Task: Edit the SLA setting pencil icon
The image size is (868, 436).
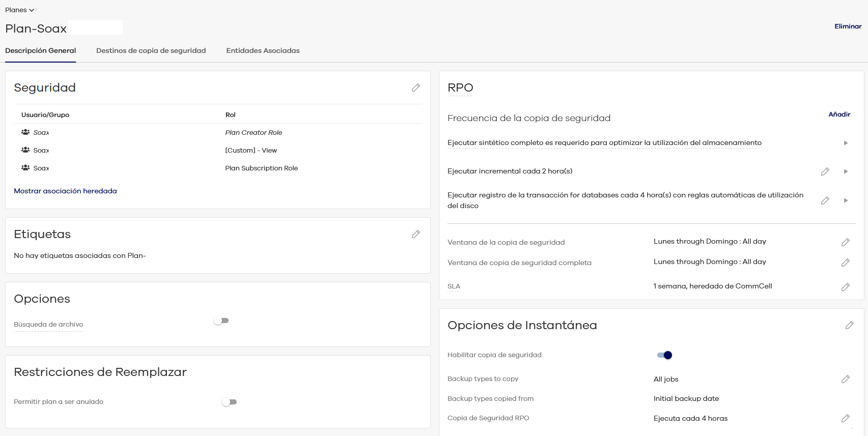Action: click(845, 287)
